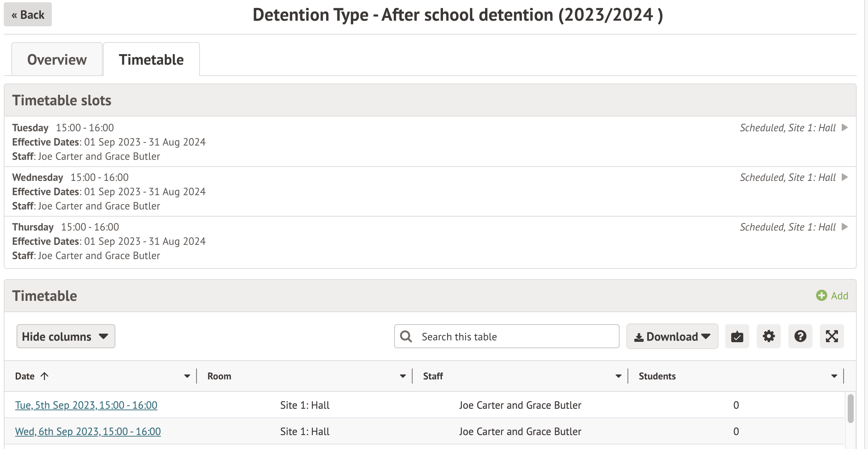Switch to the Overview tab

point(57,59)
